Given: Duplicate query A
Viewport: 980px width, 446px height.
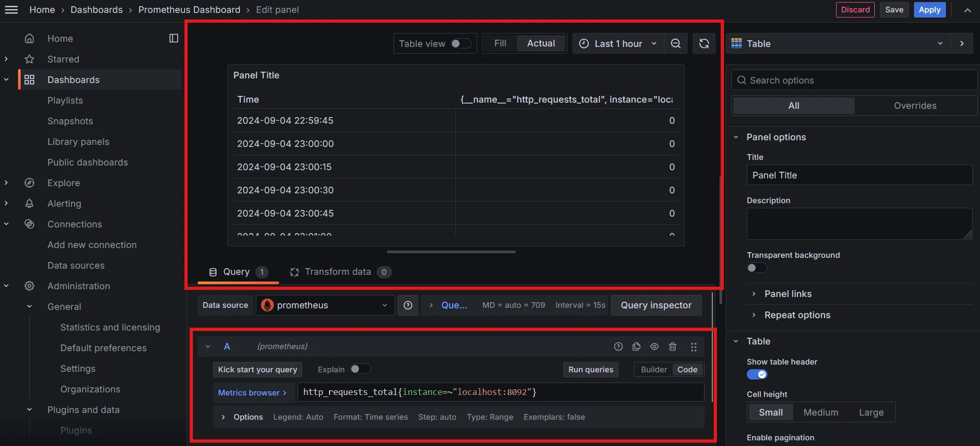Looking at the screenshot, I should tap(636, 346).
